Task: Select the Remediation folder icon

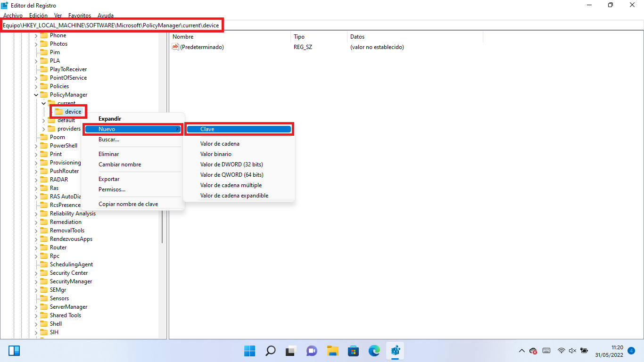Action: tap(44, 222)
